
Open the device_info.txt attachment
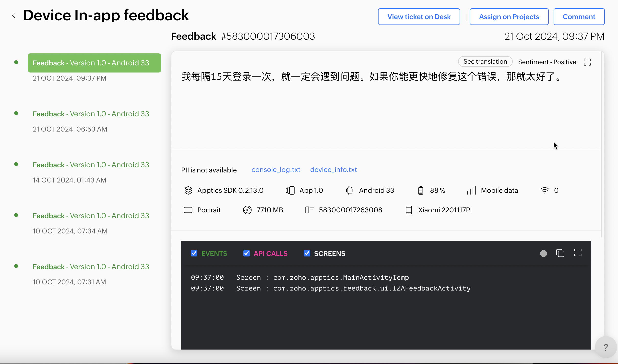pyautogui.click(x=333, y=170)
